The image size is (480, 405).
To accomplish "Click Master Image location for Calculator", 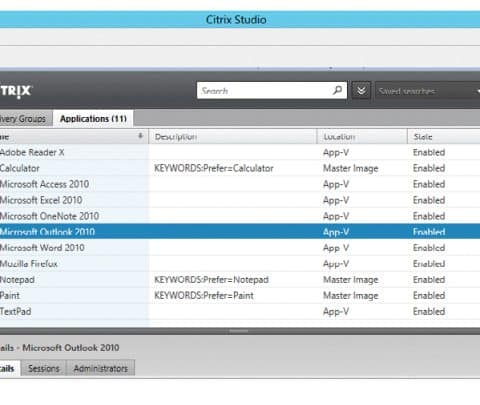I will pyautogui.click(x=351, y=168).
